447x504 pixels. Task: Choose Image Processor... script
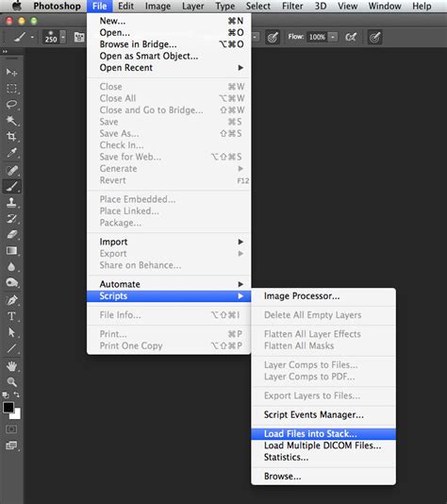pyautogui.click(x=323, y=296)
